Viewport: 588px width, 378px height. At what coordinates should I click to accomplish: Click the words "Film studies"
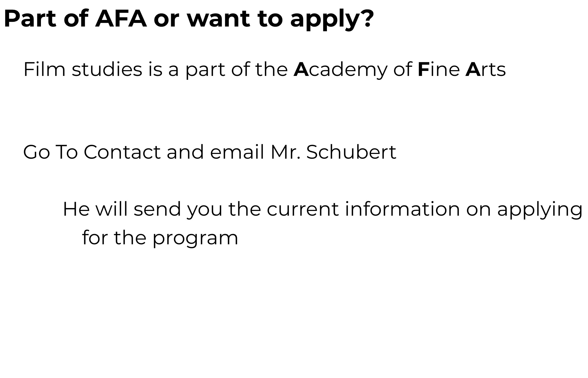(83, 69)
